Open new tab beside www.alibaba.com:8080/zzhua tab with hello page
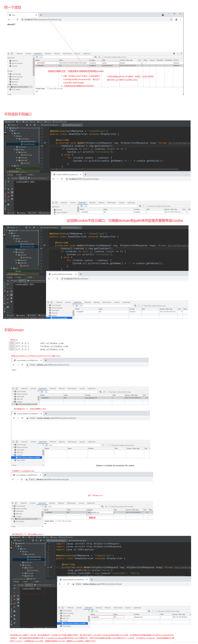Screen dimensions: 198x644 pos(46,360)
